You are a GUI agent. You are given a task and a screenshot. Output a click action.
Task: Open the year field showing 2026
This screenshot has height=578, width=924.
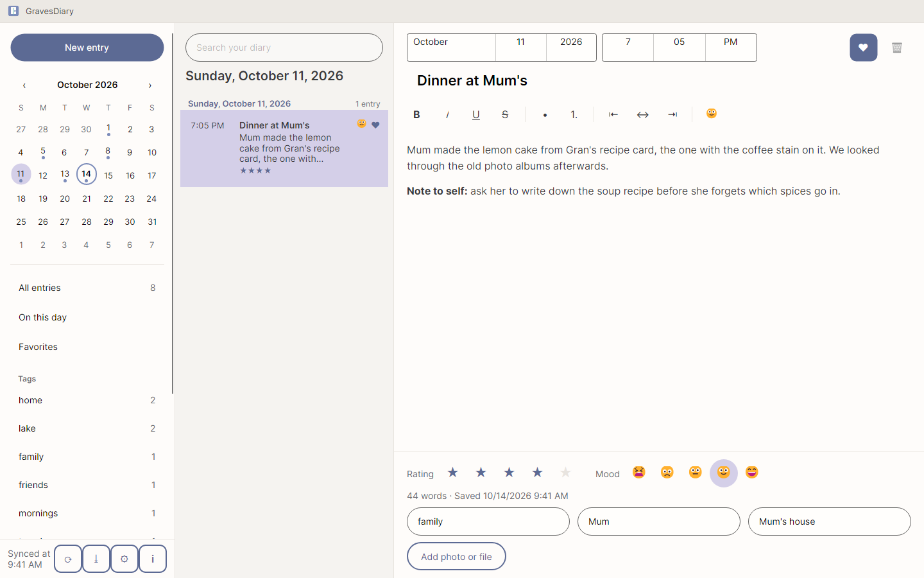[x=571, y=48]
